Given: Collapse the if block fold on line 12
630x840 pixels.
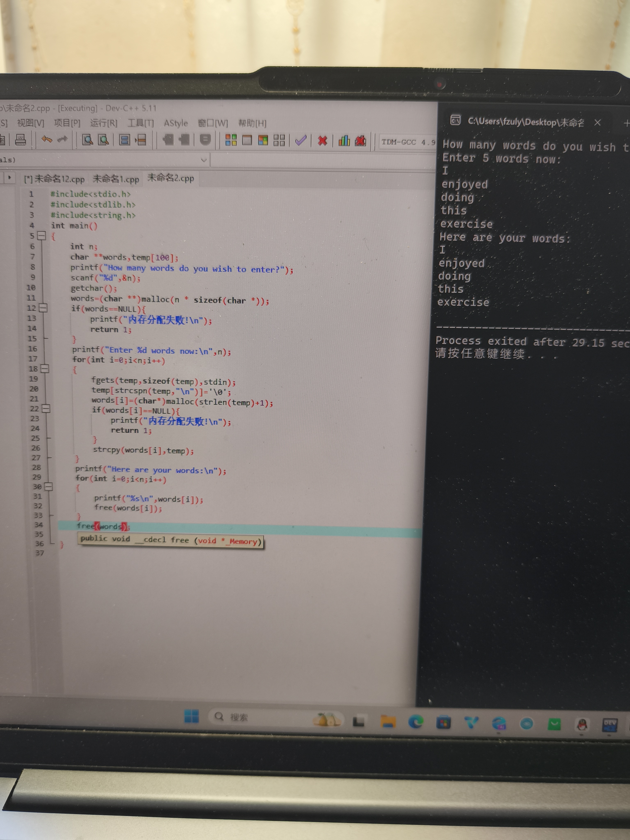Looking at the screenshot, I should pos(43,308).
